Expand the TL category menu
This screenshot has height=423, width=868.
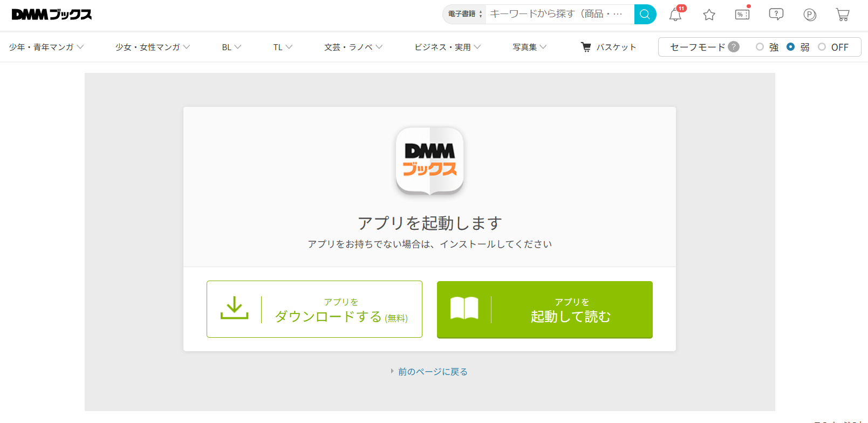(283, 47)
